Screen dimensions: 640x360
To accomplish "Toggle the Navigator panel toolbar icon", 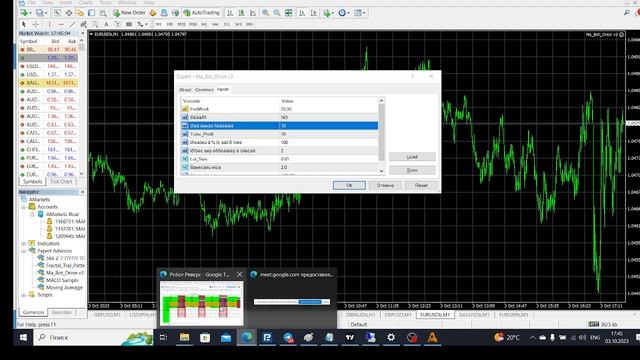I will point(80,13).
